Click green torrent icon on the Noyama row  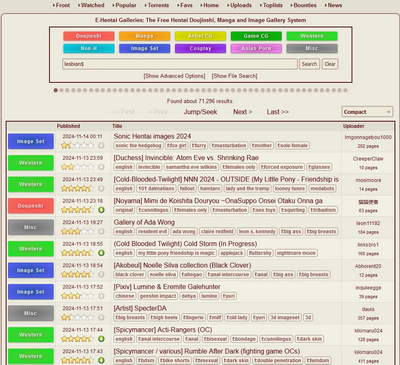(x=101, y=210)
